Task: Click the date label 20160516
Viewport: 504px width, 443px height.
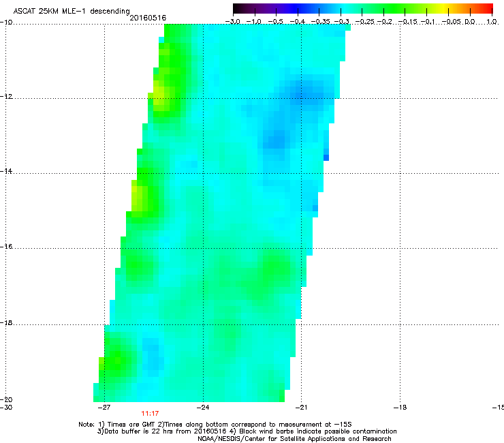Action: 148,18
